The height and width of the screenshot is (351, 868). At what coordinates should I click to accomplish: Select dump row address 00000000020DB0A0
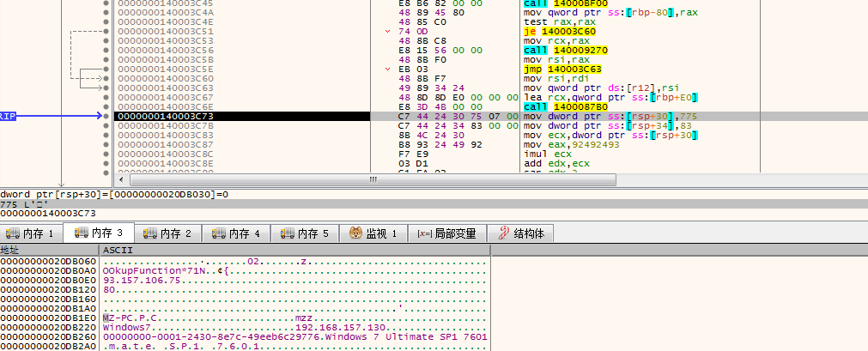(x=49, y=270)
